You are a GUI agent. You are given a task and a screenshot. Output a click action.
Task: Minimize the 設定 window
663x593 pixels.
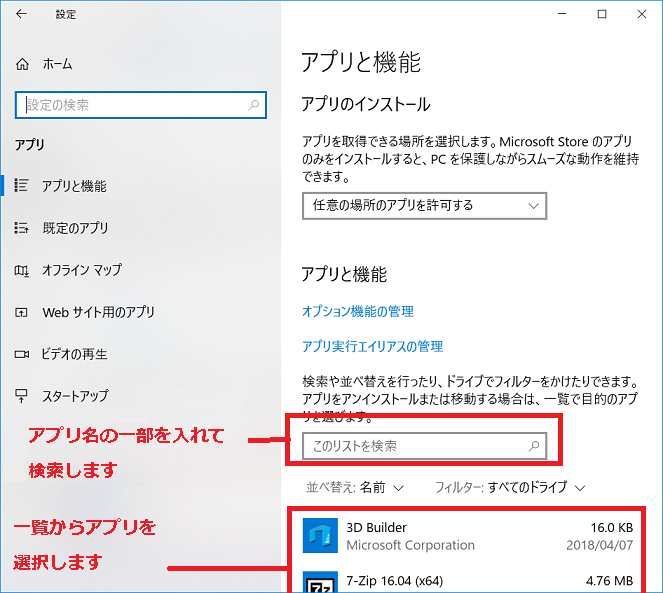pos(562,14)
